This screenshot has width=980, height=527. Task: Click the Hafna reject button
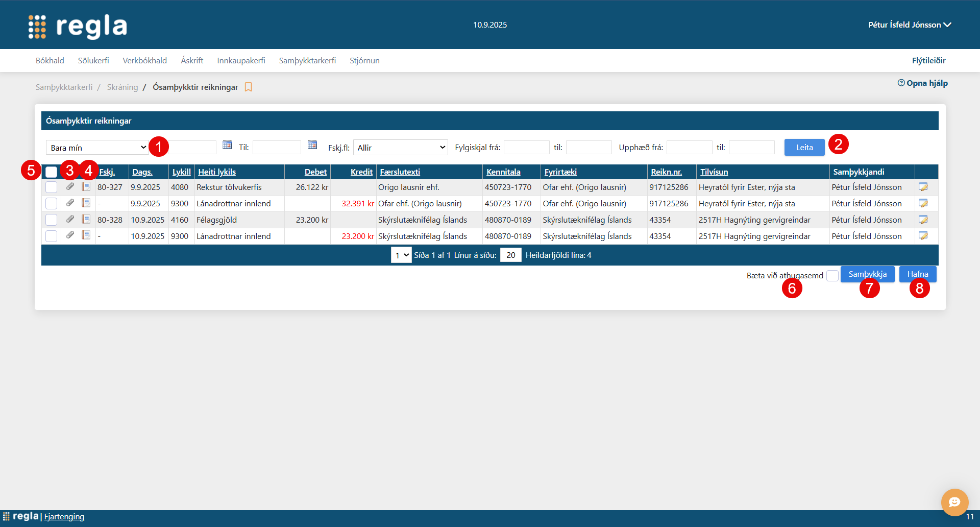point(917,274)
